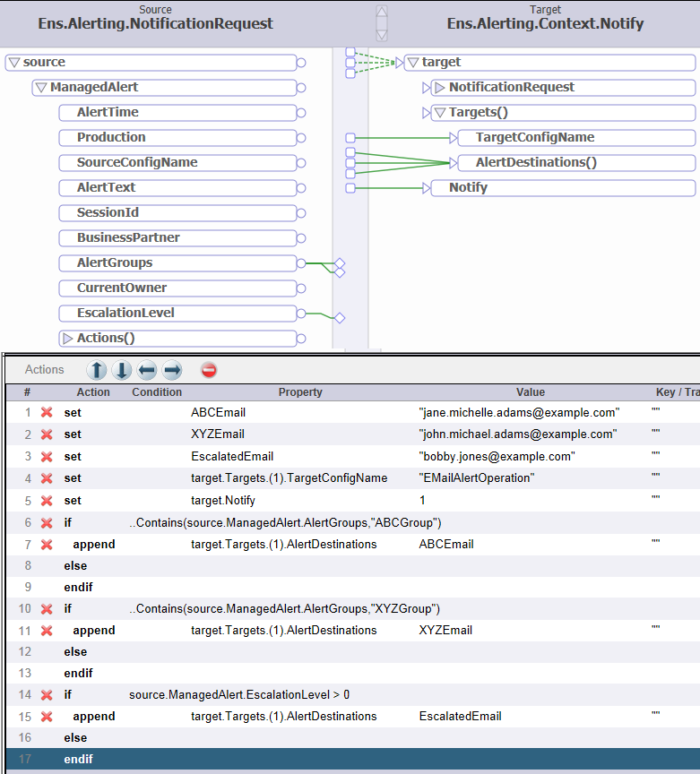Collapse the target root node
Viewport: 700px width, 774px height.
tap(413, 62)
